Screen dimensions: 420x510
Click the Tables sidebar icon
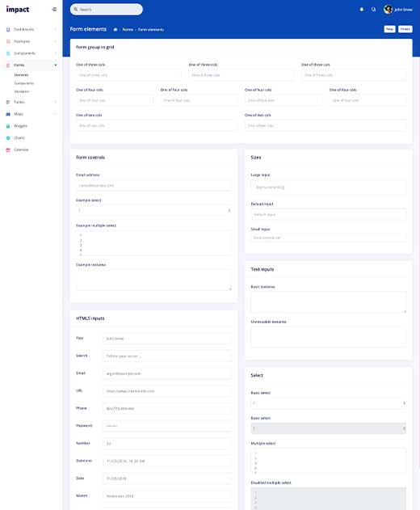click(x=8, y=102)
